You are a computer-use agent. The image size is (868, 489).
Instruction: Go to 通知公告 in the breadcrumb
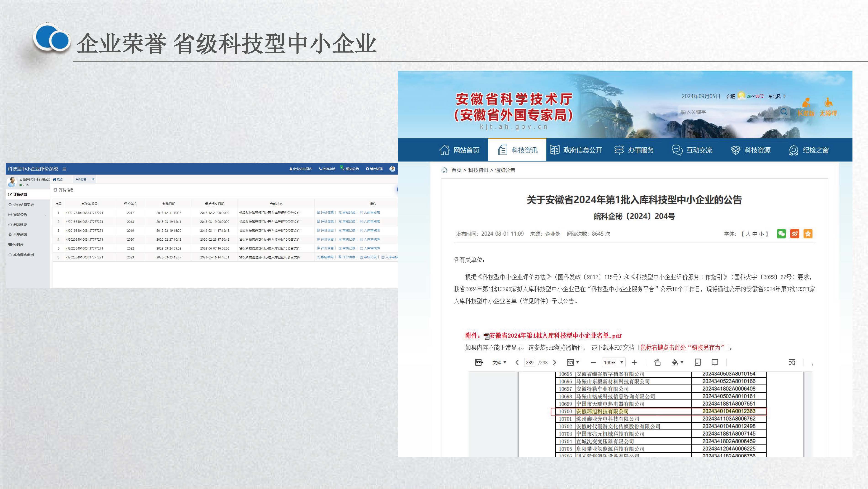tap(505, 170)
